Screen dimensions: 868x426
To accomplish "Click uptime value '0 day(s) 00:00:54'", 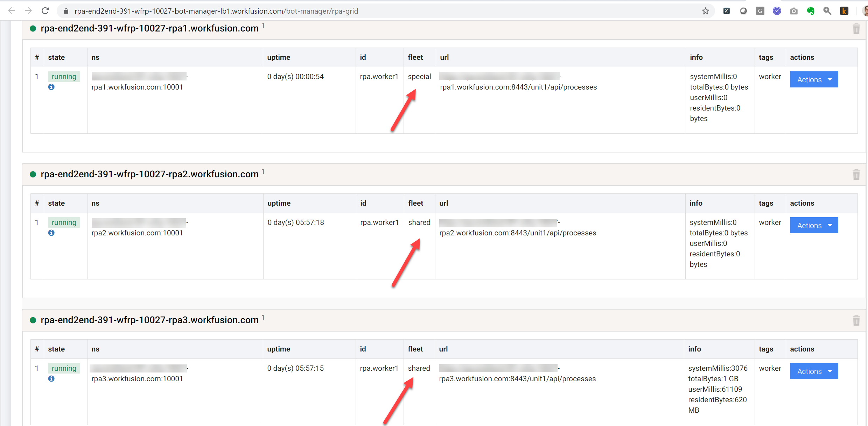I will pyautogui.click(x=295, y=77).
